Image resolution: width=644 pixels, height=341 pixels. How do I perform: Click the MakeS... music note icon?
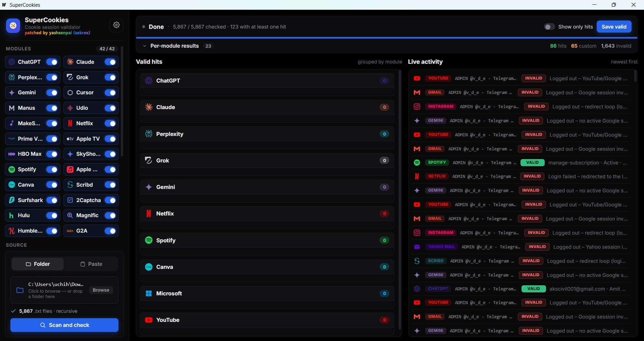(12, 123)
